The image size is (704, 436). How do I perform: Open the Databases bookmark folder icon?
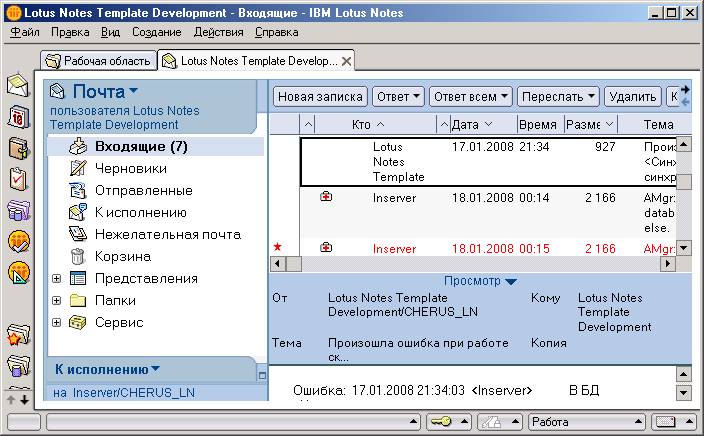coord(18,365)
